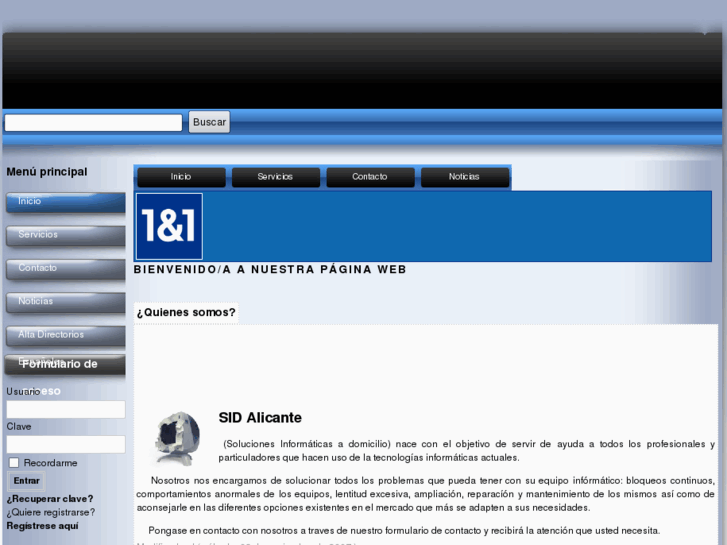
Task: Open the ¿Recuperar clave? link
Action: [50, 499]
